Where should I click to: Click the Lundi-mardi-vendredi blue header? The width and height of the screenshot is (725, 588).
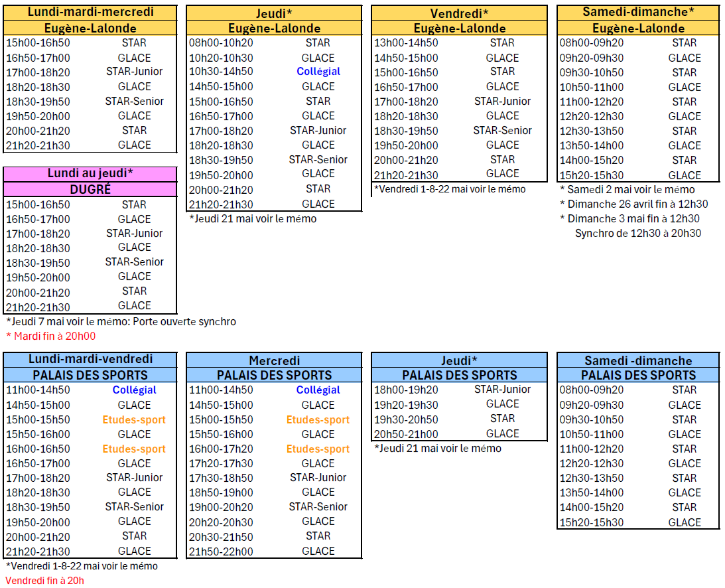(x=90, y=359)
